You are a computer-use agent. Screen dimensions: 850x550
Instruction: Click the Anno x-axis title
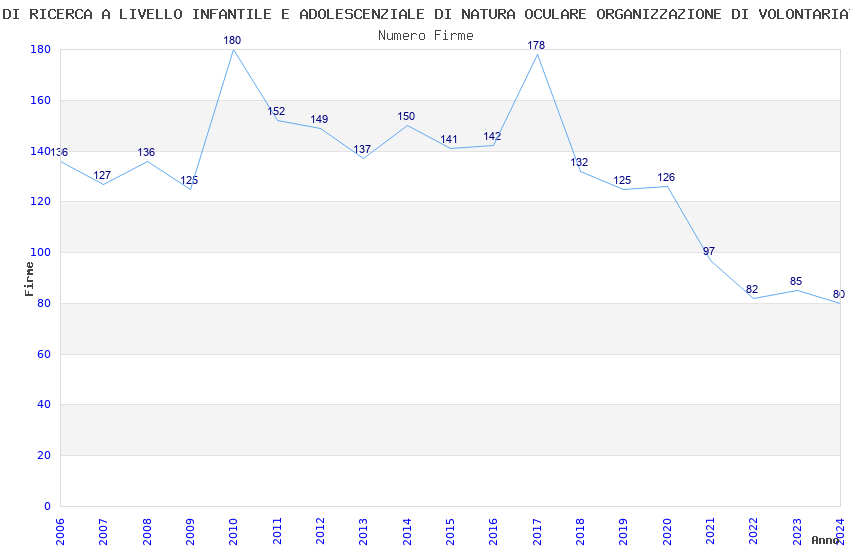tap(825, 540)
